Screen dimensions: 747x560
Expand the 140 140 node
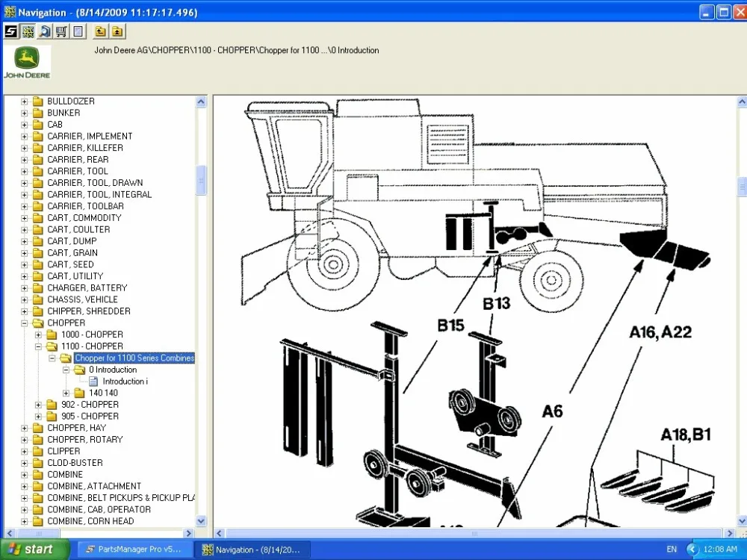click(x=66, y=393)
